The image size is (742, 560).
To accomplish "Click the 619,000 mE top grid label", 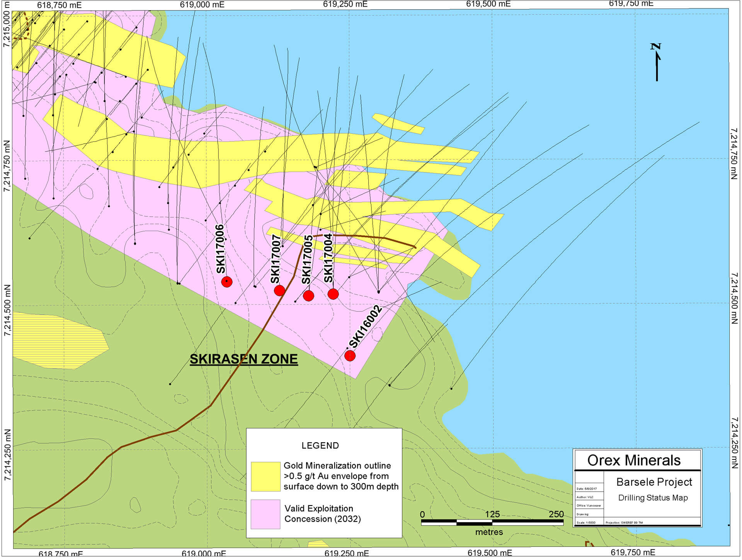I will [x=202, y=5].
